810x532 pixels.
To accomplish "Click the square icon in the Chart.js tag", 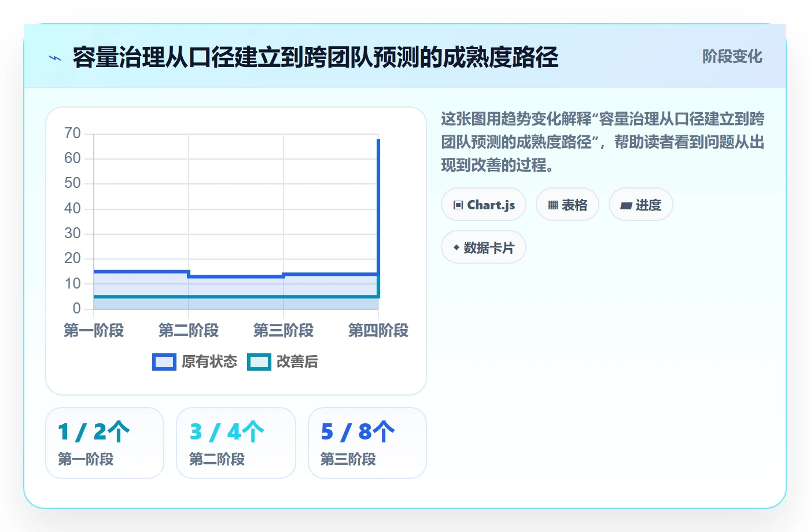I will [x=458, y=205].
